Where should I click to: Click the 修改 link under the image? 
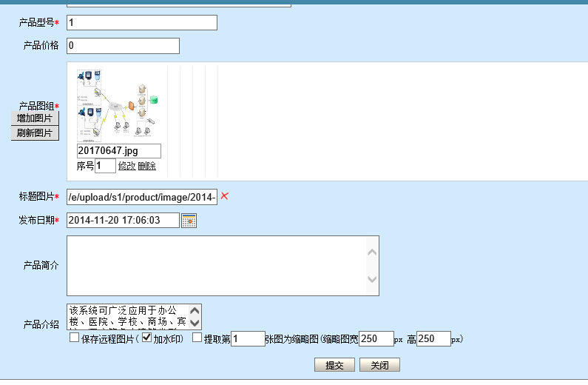(126, 167)
